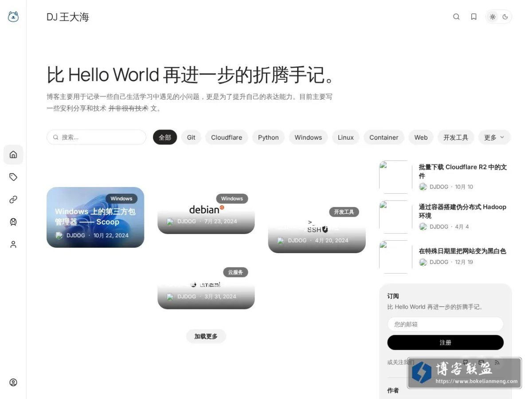This screenshot has width=532, height=399.
Task: Click the bear logo icon
Action: coord(13,17)
